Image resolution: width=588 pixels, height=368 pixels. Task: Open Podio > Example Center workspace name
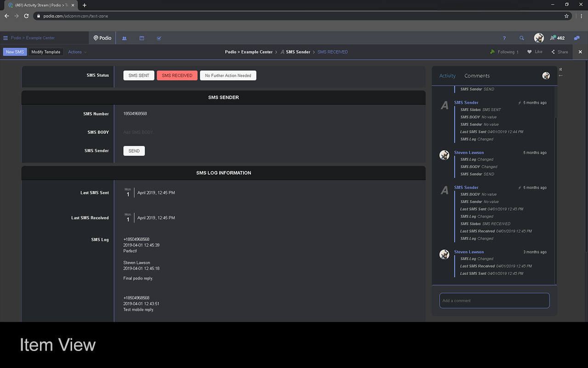point(33,38)
